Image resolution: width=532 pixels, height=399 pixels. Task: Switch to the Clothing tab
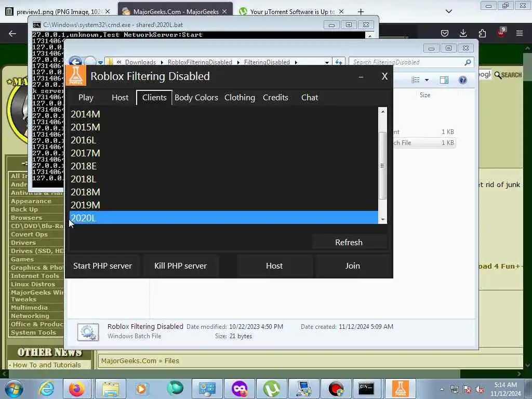coord(240,98)
